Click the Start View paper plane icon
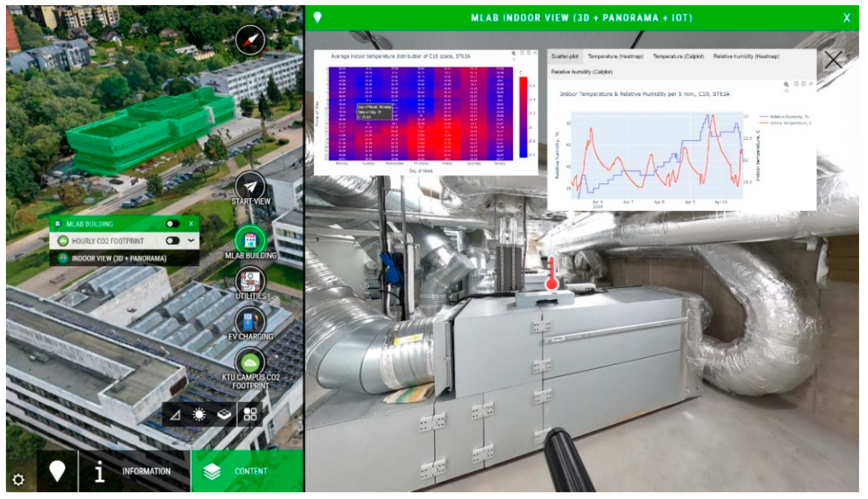 (251, 186)
